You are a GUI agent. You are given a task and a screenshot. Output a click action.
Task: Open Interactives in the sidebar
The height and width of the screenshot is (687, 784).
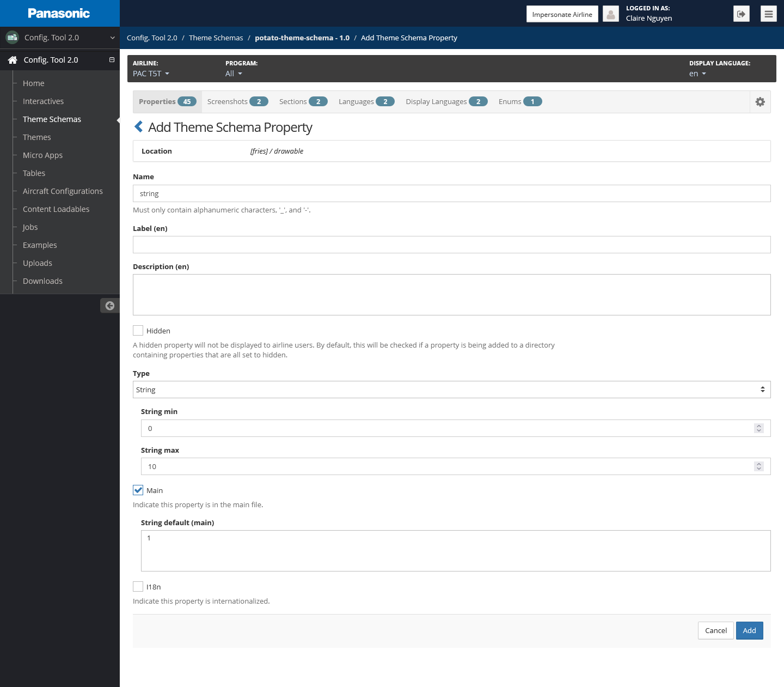(x=43, y=101)
